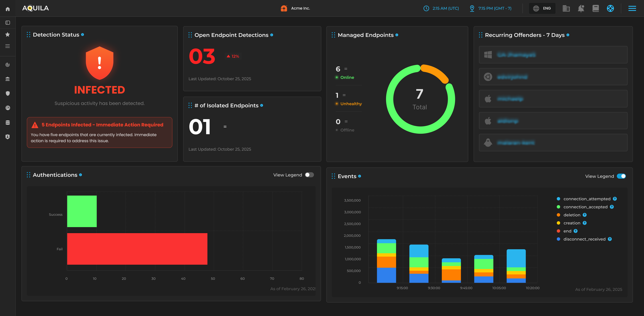This screenshot has width=644, height=316.
Task: Click the blue support life-ring icon
Action: point(610,8)
